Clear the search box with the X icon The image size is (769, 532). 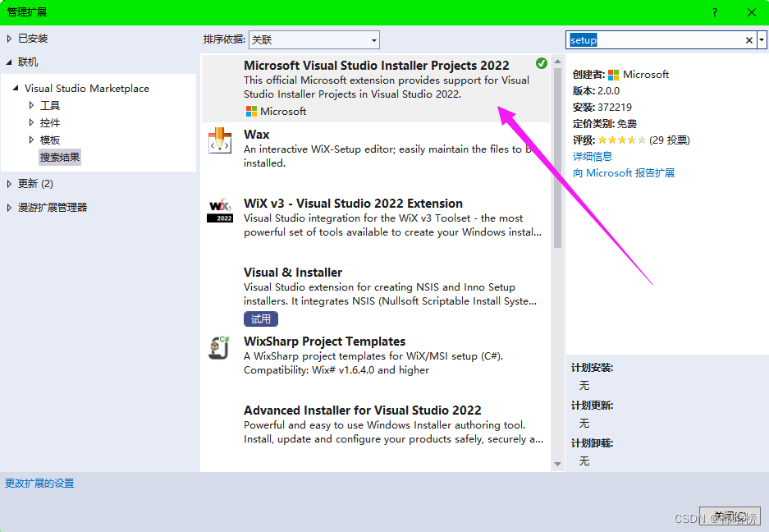pos(748,40)
